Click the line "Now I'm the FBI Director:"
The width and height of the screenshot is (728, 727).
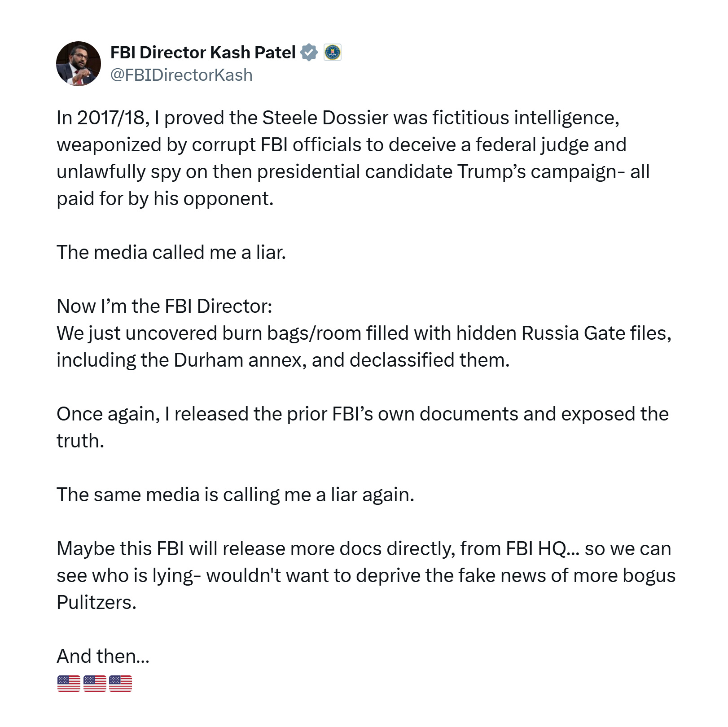tap(164, 306)
